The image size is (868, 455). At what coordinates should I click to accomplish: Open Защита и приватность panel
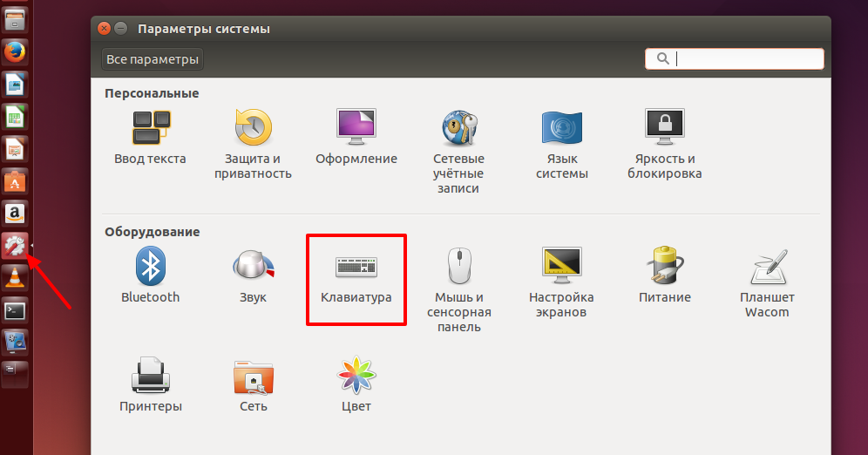pyautogui.click(x=253, y=144)
